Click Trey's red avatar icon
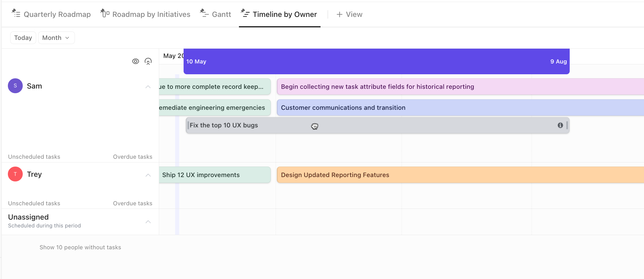644x279 pixels. (x=15, y=174)
